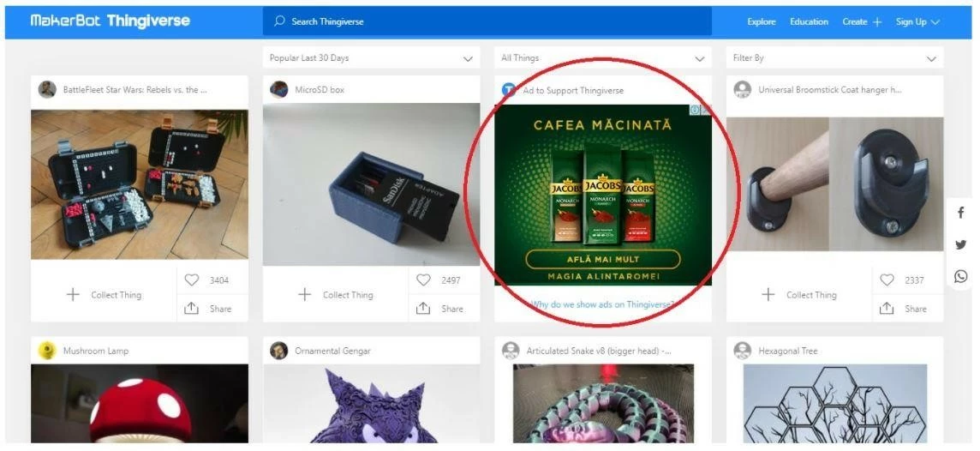The image size is (980, 451).
Task: Click the search magnifier icon
Action: point(280,21)
